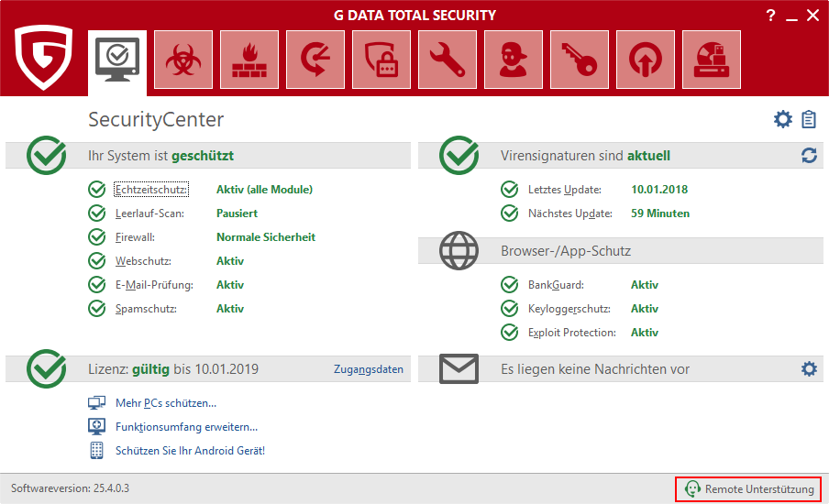This screenshot has width=829, height=504.
Task: Open the virus protection biohazard tab
Action: tap(183, 60)
